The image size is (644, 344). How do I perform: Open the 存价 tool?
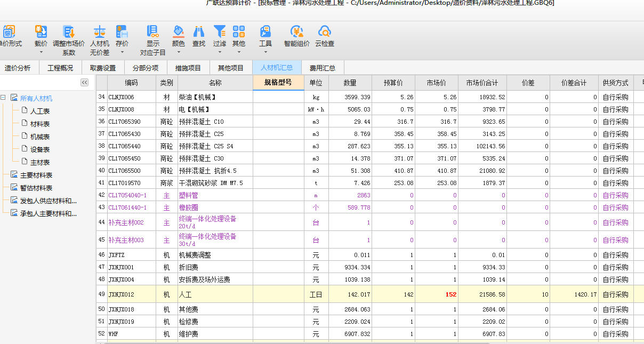pyautogui.click(x=122, y=31)
